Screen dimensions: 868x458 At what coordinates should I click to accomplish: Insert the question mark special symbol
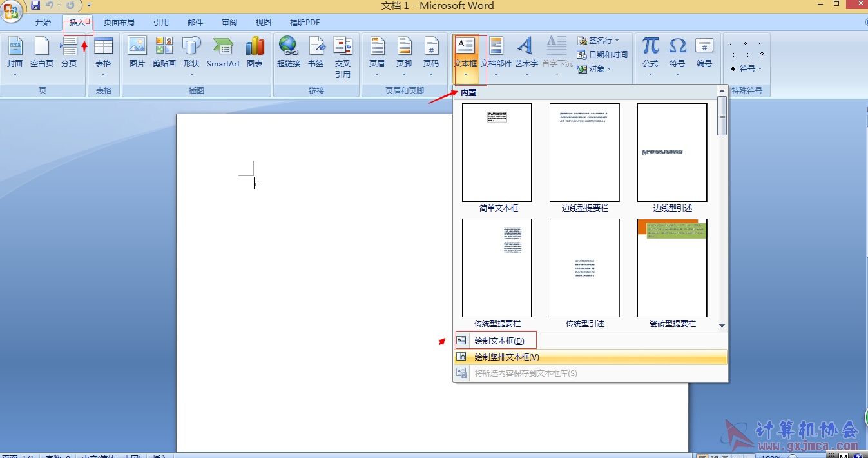pyautogui.click(x=761, y=55)
